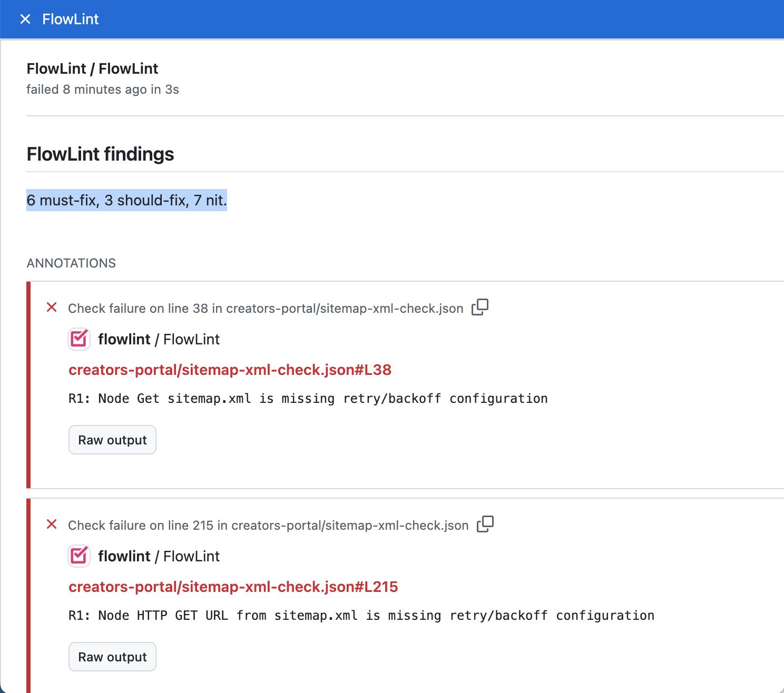This screenshot has height=693, width=784.
Task: Expand Raw output for the line 215 annotation
Action: pyautogui.click(x=112, y=657)
